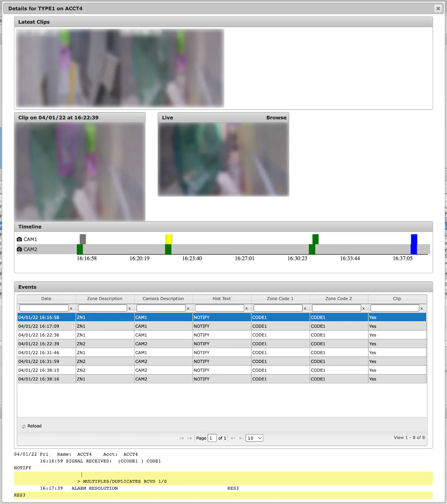Click the CAM2 camera icon in Timeline
447x504 pixels.
tap(19, 249)
